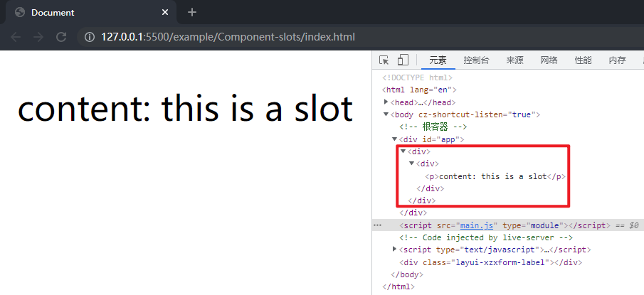Click the globe favicon on Document tab
This screenshot has width=644, height=295.
tap(20, 12)
